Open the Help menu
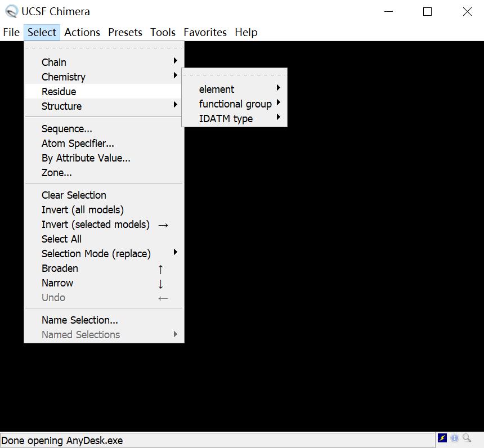Image resolution: width=484 pixels, height=448 pixels. [246, 33]
